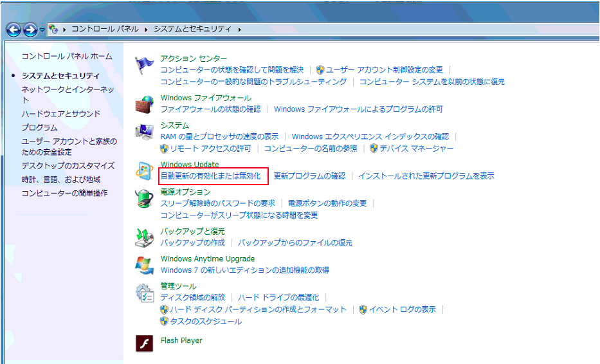Image resolution: width=600 pixels, height=364 pixels.
Task: Open Windows Anytime Upgrade heading
Action: (208, 259)
